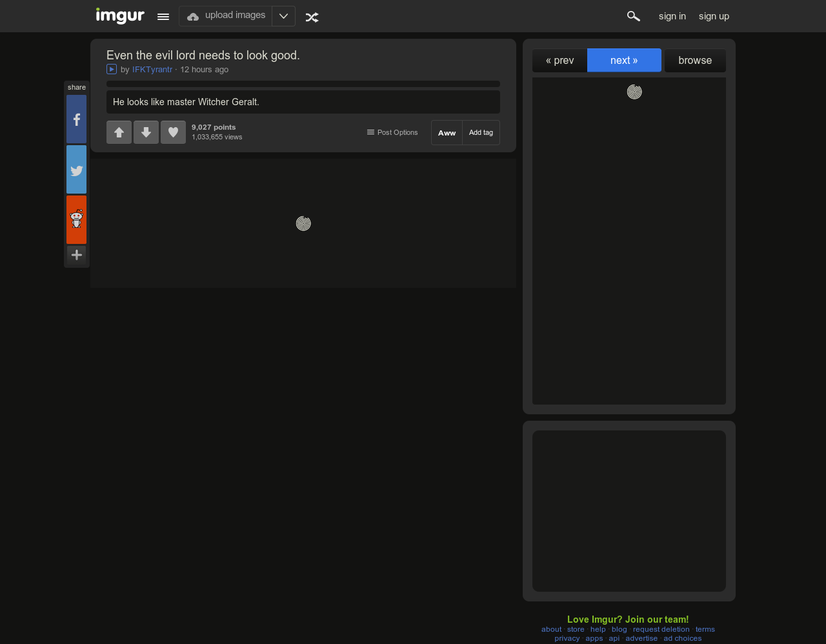Open the Imgur home logo

120,15
